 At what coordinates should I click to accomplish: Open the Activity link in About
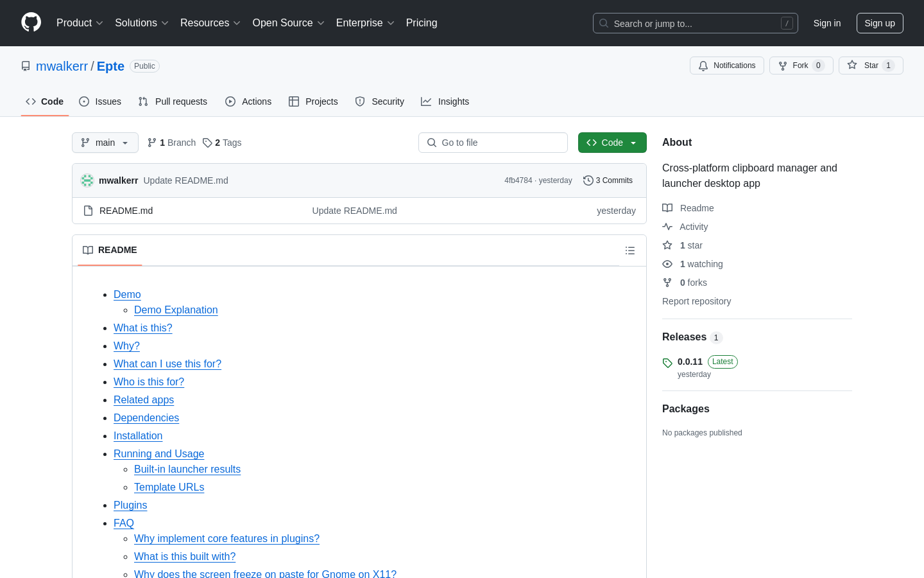(685, 227)
